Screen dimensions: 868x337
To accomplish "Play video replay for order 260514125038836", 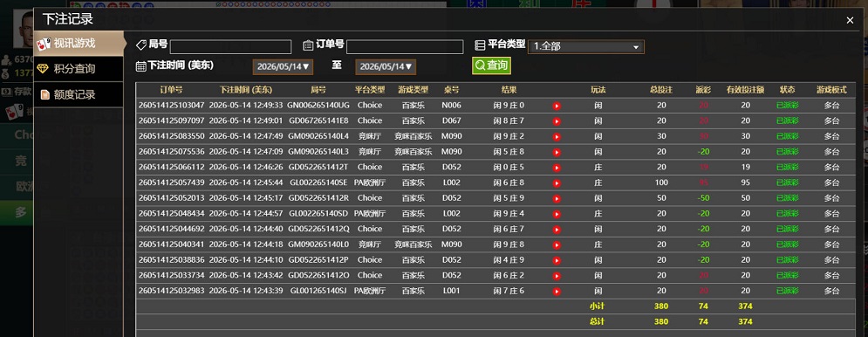I will click(557, 260).
